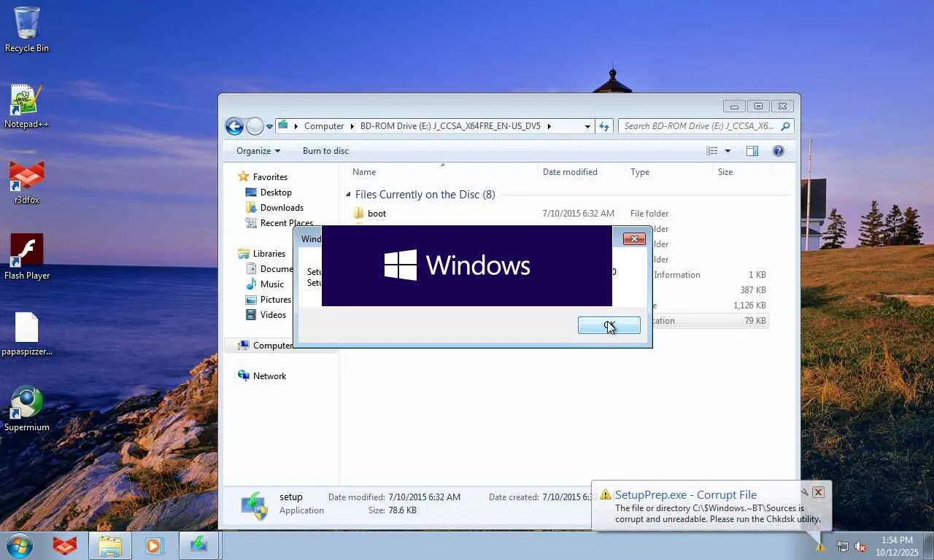
Task: Click the boot folder icon
Action: (x=358, y=214)
